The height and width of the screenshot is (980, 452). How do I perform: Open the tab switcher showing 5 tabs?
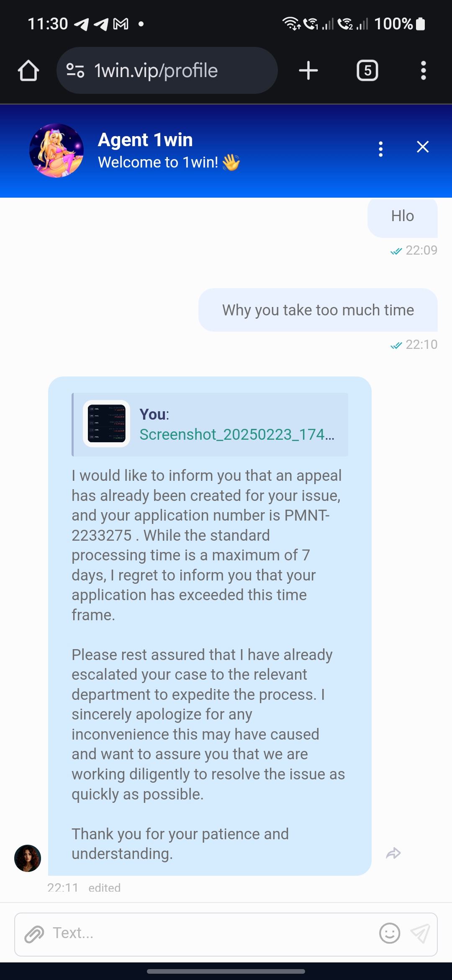(x=367, y=70)
